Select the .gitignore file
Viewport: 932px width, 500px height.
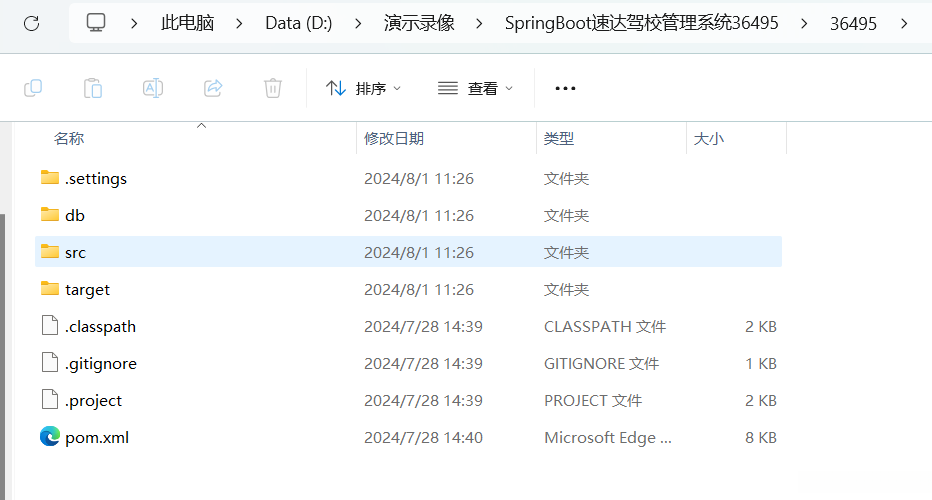(100, 363)
